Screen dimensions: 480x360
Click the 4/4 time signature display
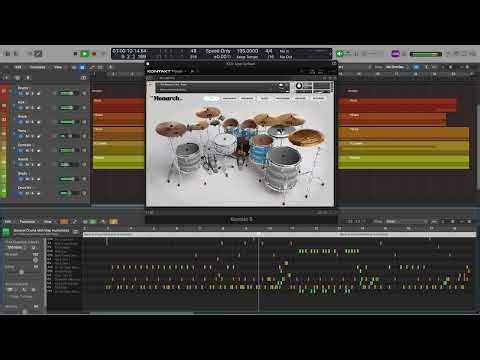(x=269, y=51)
